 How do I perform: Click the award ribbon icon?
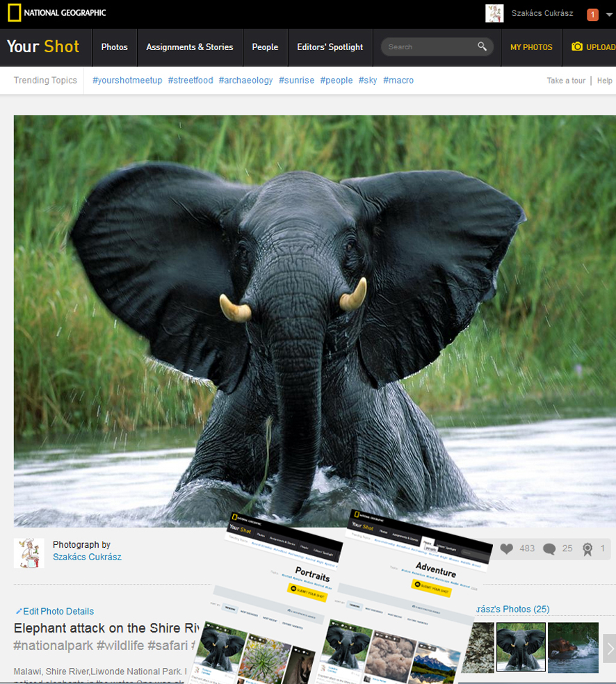tap(587, 548)
